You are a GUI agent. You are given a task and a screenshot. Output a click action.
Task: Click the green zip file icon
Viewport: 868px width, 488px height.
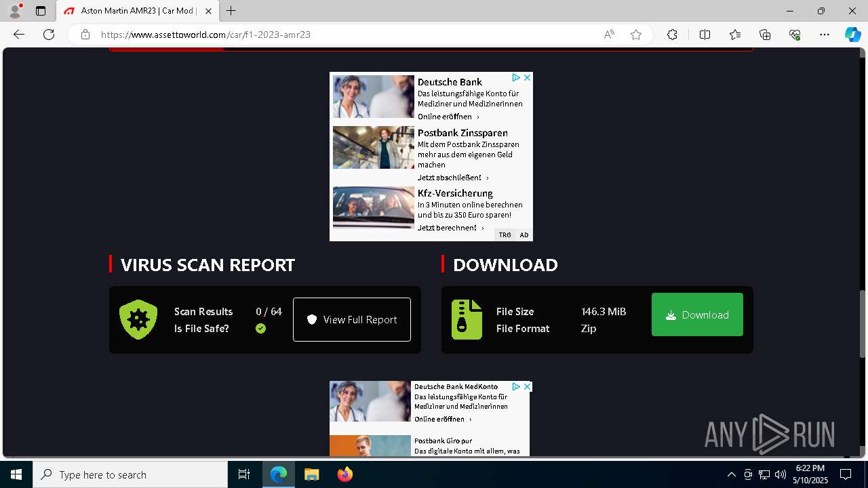467,319
